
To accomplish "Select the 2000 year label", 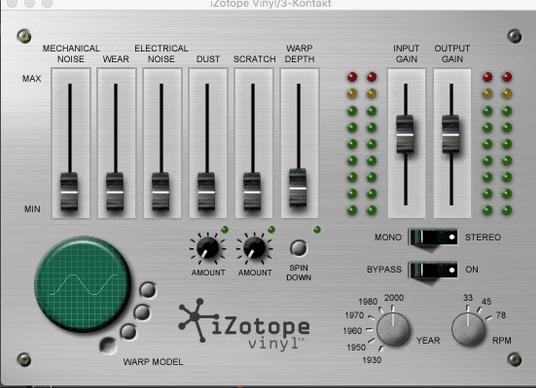I will click(x=394, y=298).
